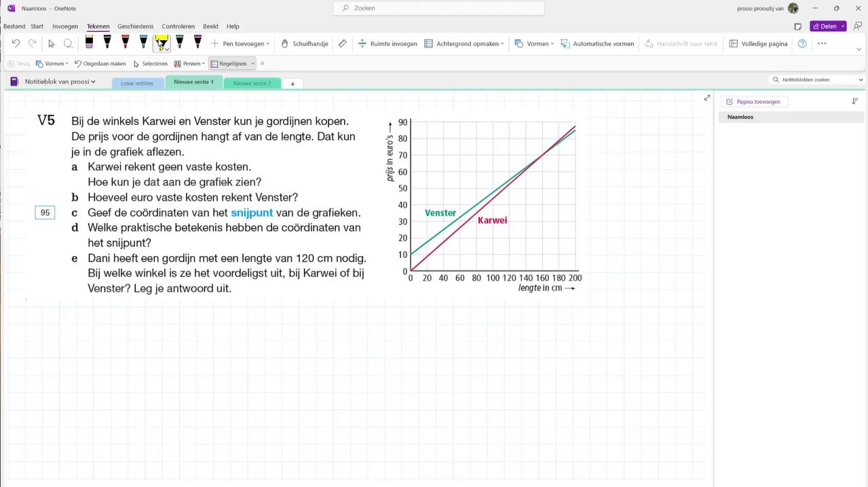The image size is (868, 487).
Task: Open the Nieuwe sectie 2 tab
Action: click(x=252, y=84)
